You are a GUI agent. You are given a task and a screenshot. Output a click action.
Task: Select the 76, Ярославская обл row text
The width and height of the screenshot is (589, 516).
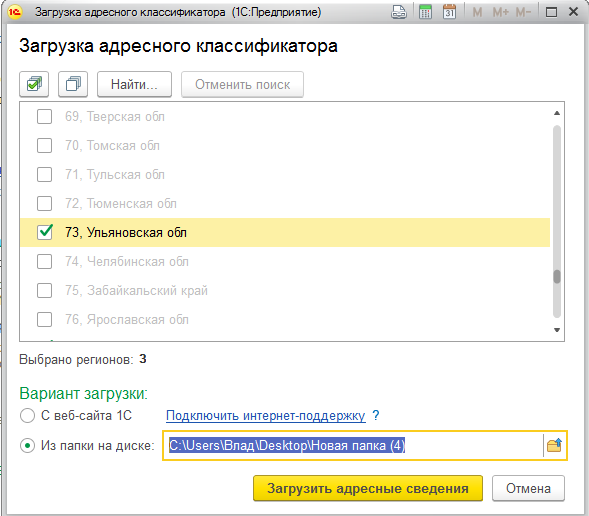[x=127, y=320]
